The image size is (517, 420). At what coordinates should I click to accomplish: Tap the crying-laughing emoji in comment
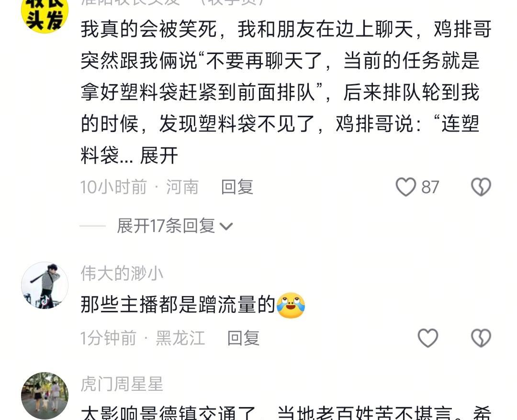point(291,305)
